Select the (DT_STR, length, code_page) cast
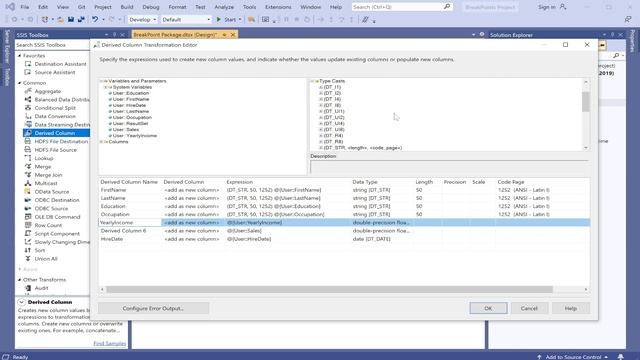Viewport: 640px width, 360px height. (x=362, y=148)
